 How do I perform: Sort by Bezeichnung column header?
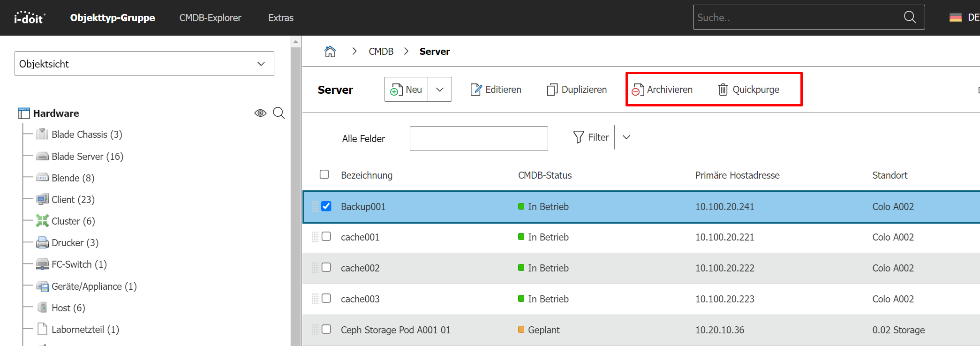point(367,175)
